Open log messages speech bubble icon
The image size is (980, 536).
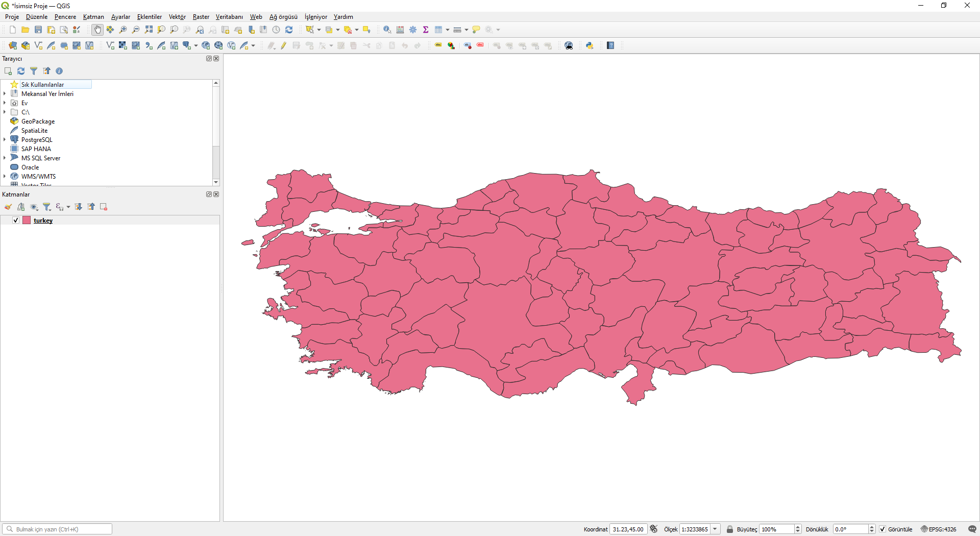972,529
